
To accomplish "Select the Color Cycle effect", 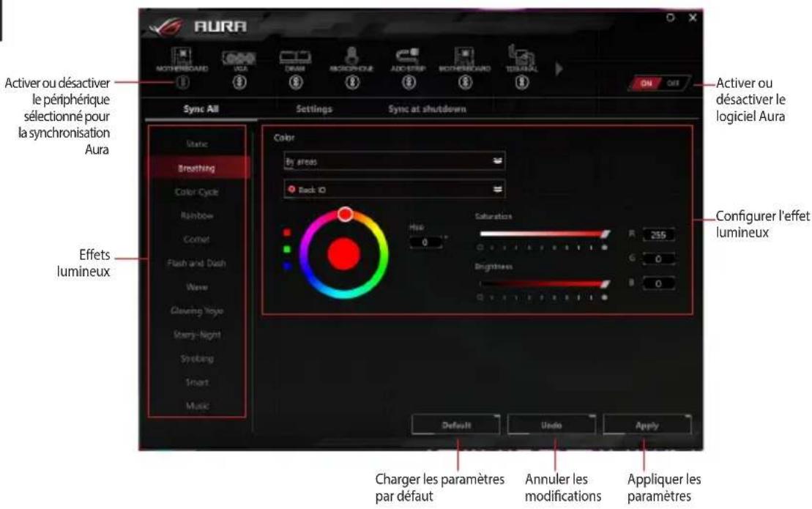I will (197, 192).
